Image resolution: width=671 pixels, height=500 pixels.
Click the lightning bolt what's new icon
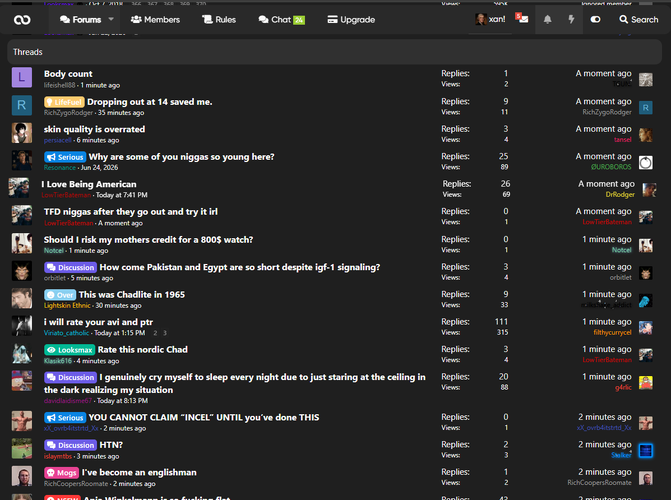point(571,19)
